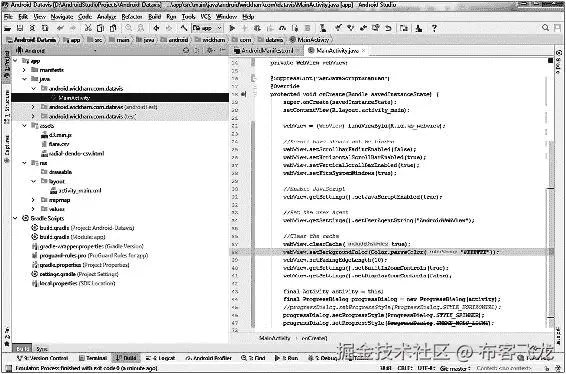Screen dimensions: 566x374
Task: Click the Project panel settings gear icon
Action: click(209, 51)
